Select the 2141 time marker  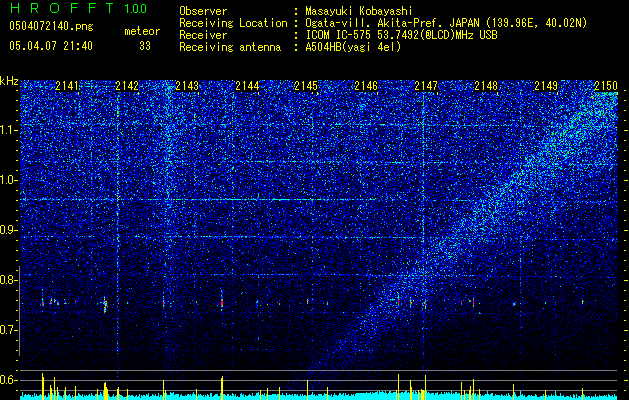[x=67, y=86]
